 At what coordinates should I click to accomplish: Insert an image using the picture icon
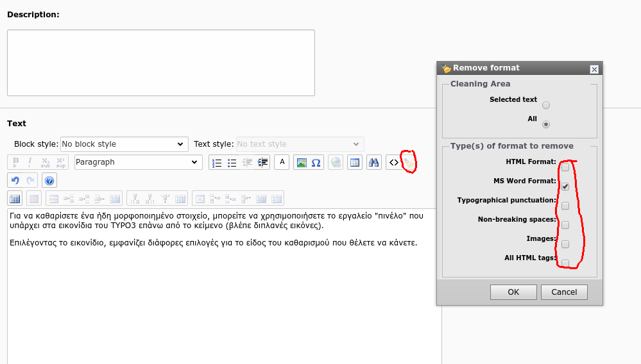(300, 163)
